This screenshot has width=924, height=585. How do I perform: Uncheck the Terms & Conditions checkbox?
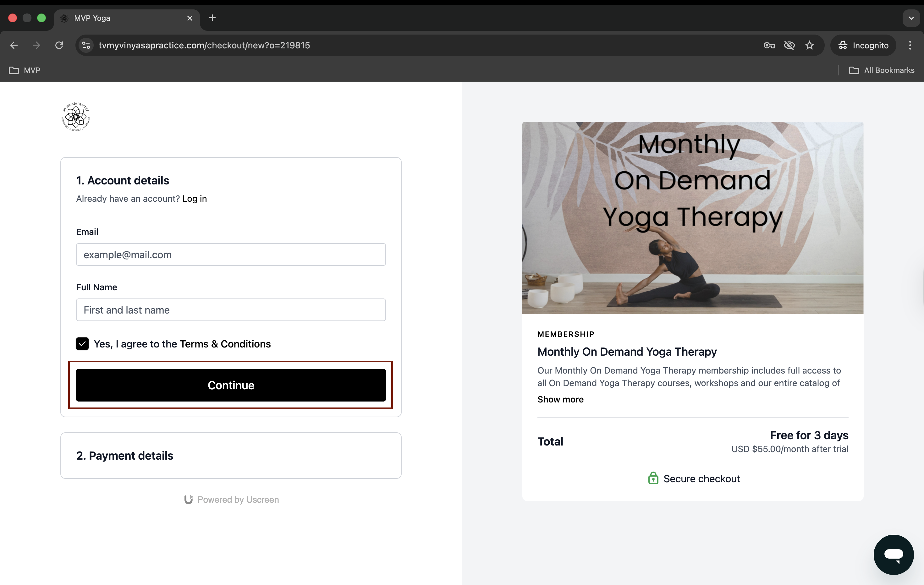point(82,344)
